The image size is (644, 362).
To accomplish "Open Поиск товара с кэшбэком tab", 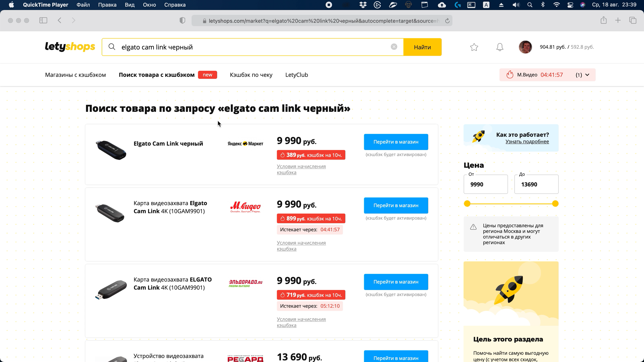I will 157,75.
